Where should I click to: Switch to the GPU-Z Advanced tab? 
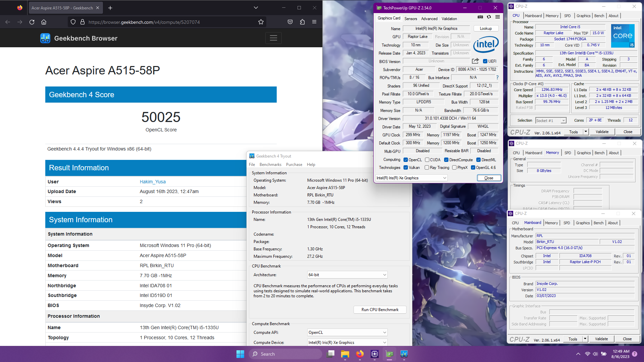tap(429, 19)
